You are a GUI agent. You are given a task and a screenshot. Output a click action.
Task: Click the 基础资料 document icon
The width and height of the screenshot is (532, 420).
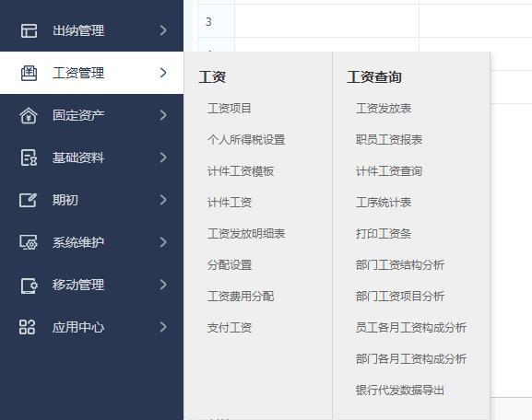click(x=29, y=157)
